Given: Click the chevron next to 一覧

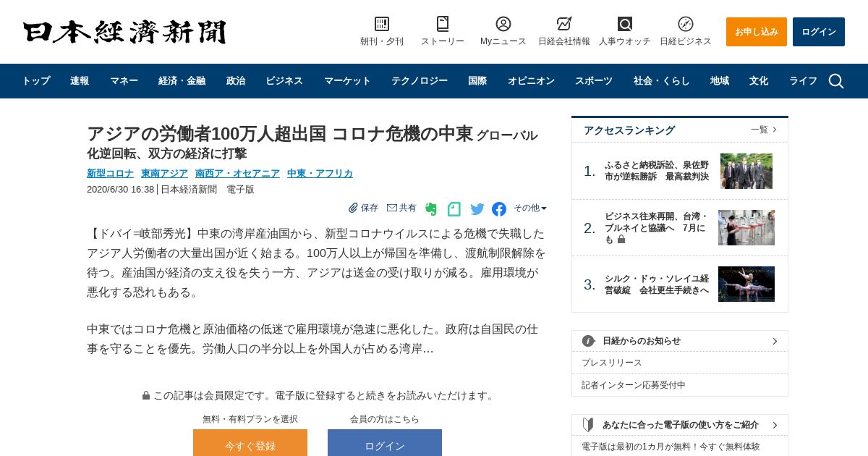Looking at the screenshot, I should coord(775,130).
